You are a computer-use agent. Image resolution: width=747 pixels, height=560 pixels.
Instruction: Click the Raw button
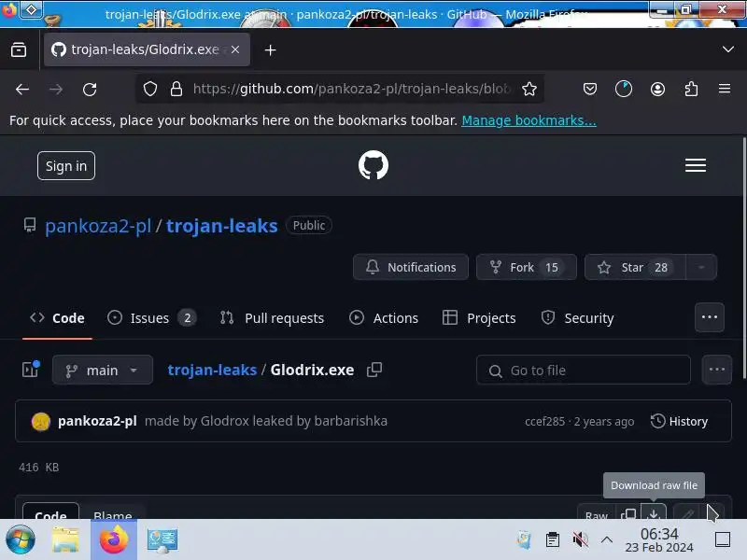[597, 513]
